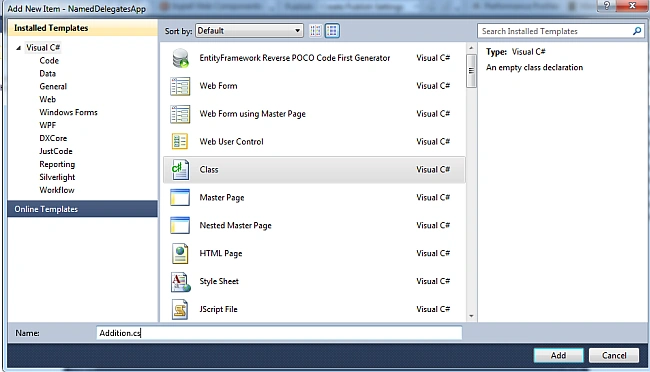The image size is (650, 372).
Task: Select the Reporting category
Action: click(57, 164)
